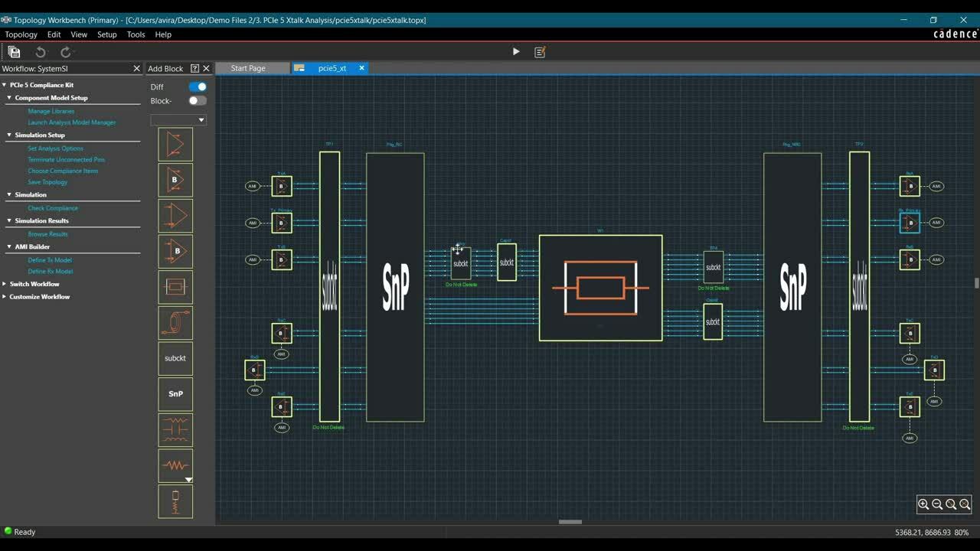Launch Analysis Model Manager

[72, 122]
